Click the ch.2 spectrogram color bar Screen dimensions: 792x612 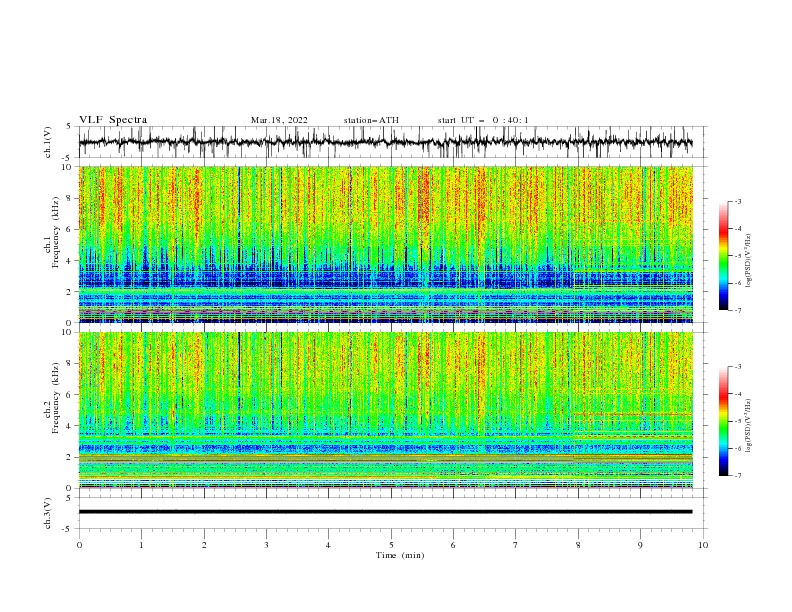pyautogui.click(x=723, y=421)
